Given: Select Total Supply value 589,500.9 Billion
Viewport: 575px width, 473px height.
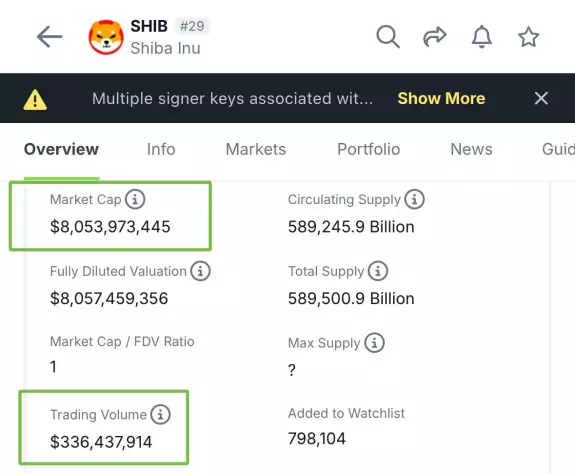Looking at the screenshot, I should point(351,298).
